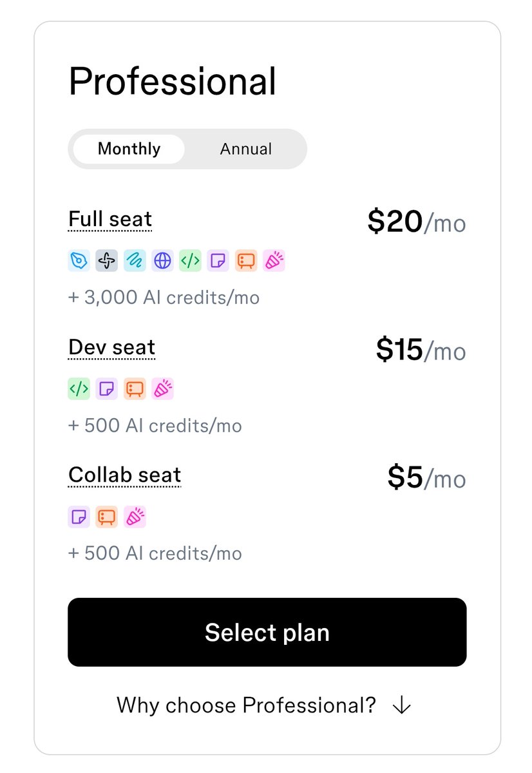Click the pen nib icon under Full seat

pyautogui.click(x=79, y=260)
